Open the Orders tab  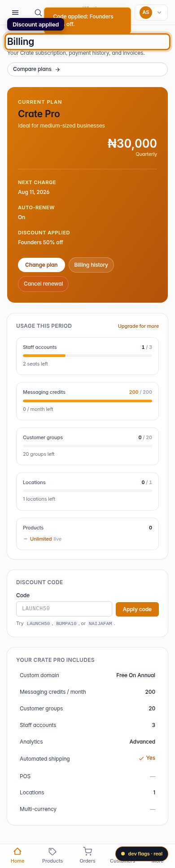[87, 856]
